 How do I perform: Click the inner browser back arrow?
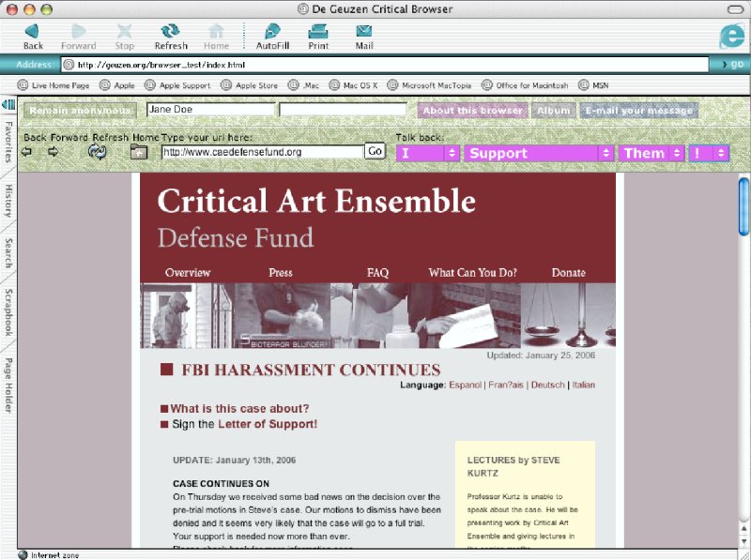(x=26, y=152)
